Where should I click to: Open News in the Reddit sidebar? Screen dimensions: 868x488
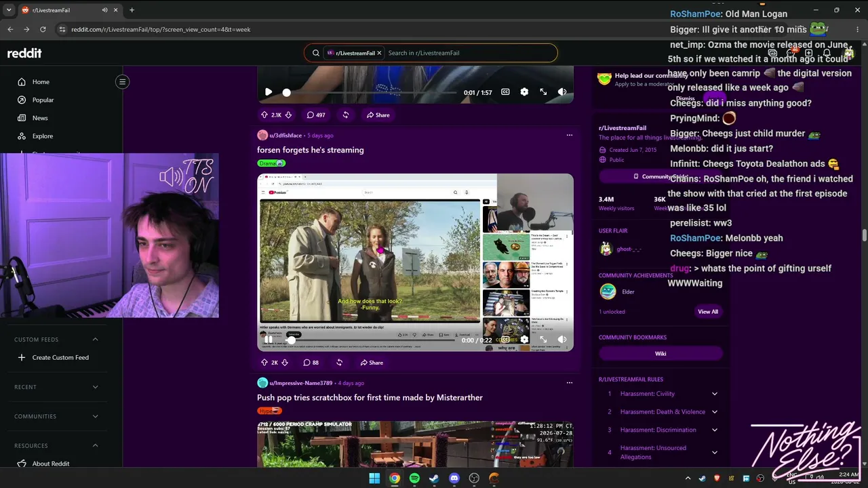[40, 118]
